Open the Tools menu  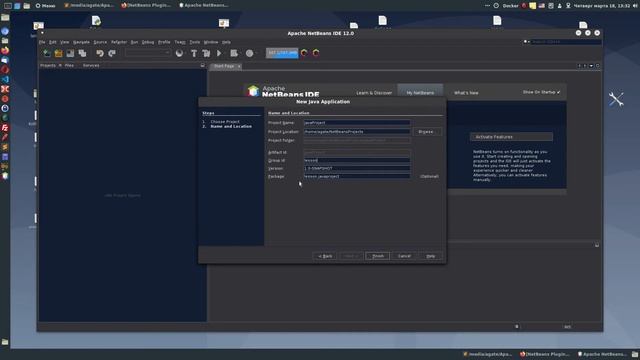tap(195, 42)
